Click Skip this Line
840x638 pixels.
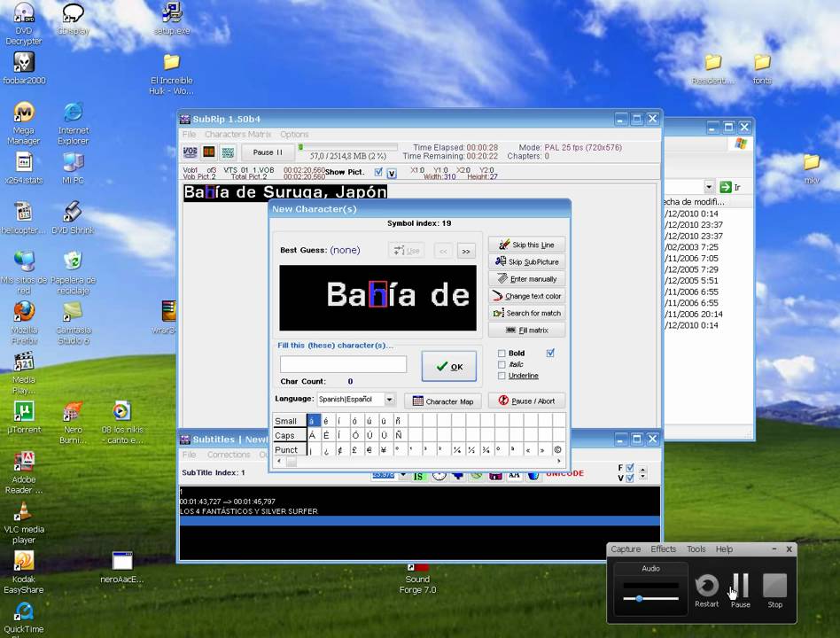tap(526, 245)
